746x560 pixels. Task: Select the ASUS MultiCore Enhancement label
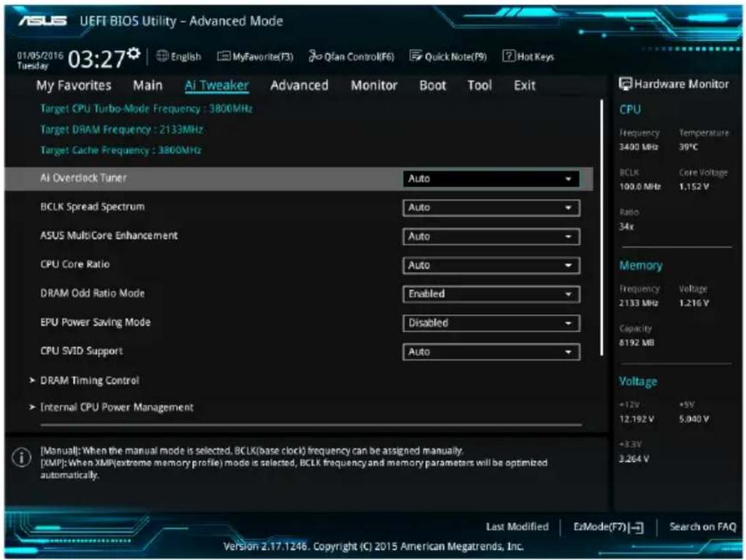click(109, 235)
